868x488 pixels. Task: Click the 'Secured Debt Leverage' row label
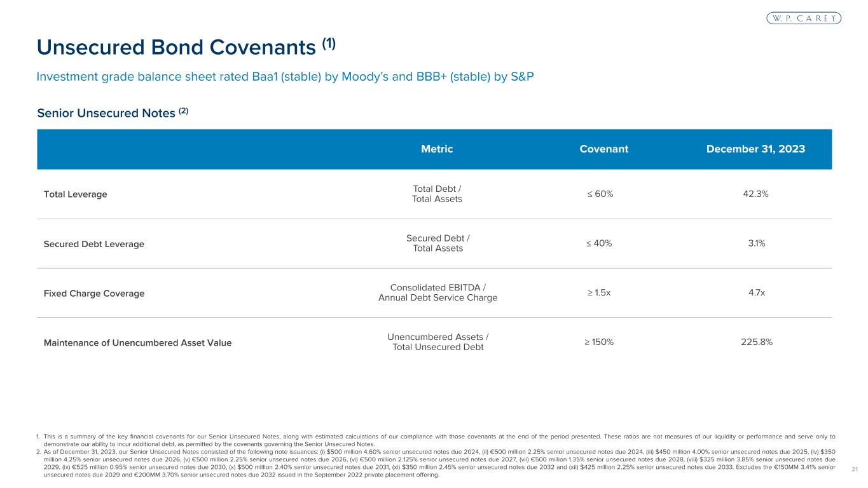pyautogui.click(x=93, y=244)
